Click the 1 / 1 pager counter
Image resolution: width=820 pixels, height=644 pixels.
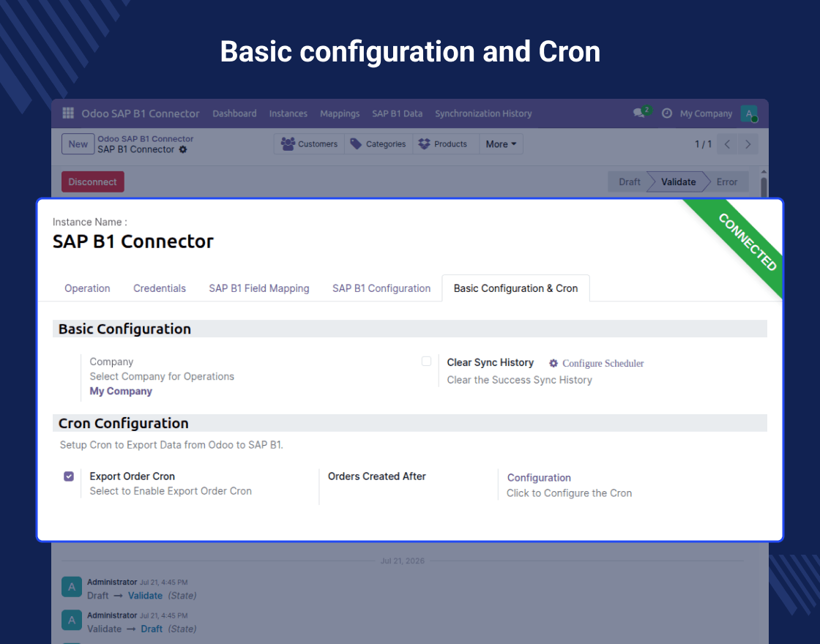coord(703,144)
